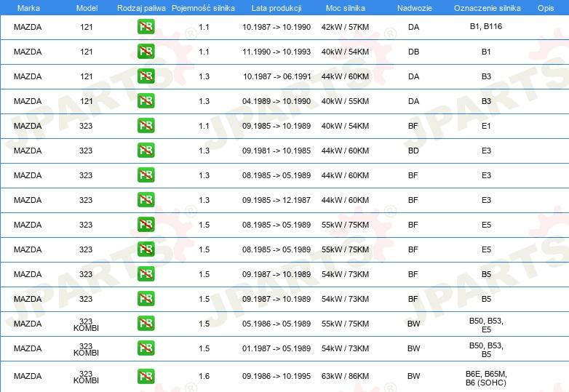The height and width of the screenshot is (392, 569).
Task: Click the date 01.1987 -> 05.1989
Action: pos(276,348)
